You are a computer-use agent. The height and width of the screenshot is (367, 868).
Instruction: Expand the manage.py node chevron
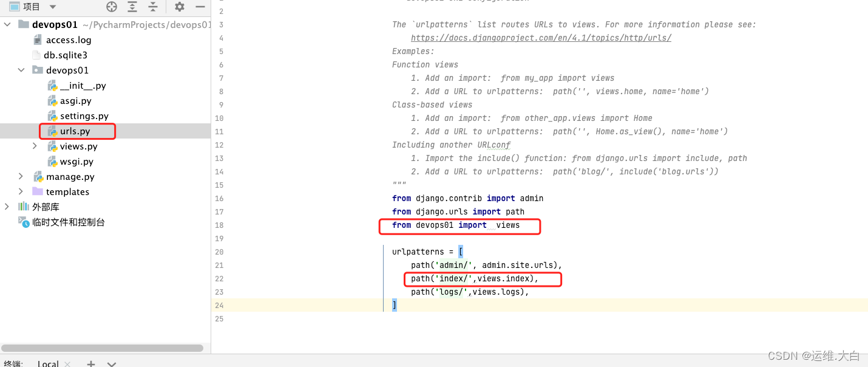point(21,176)
